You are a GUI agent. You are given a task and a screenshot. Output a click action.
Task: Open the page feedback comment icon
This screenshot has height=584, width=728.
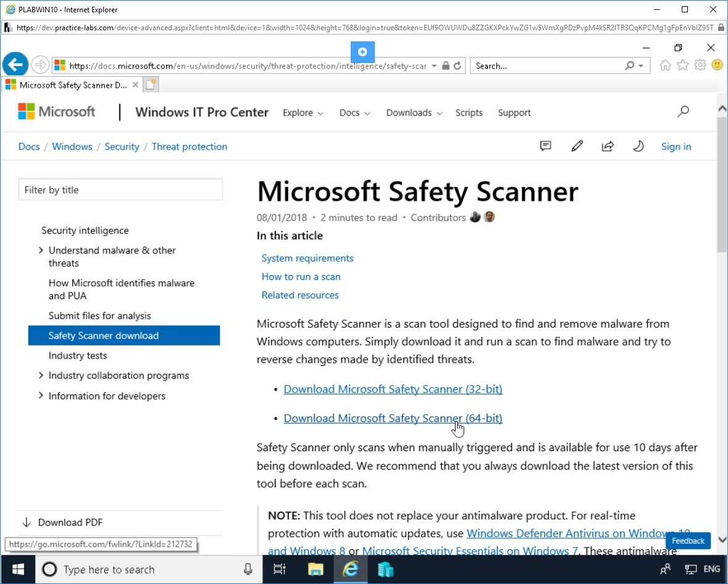tap(545, 146)
